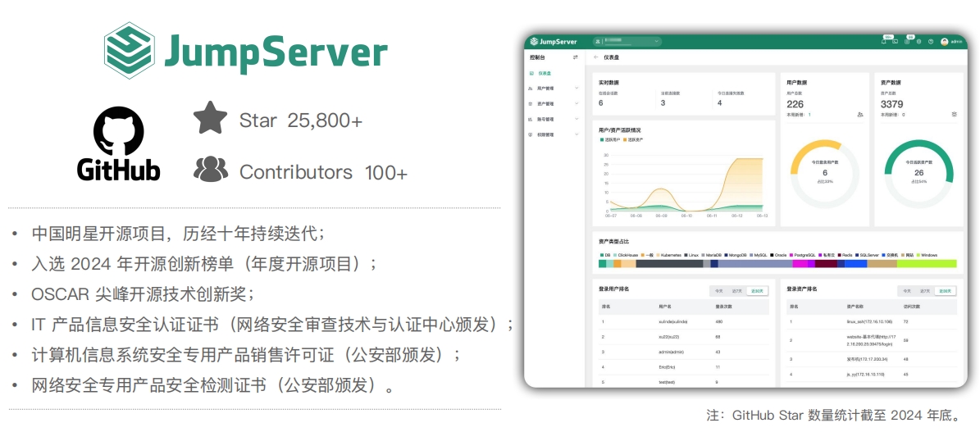Click the green 今日活跃资产数 donut chart
Screen dimensions: 980x432
[x=918, y=175]
